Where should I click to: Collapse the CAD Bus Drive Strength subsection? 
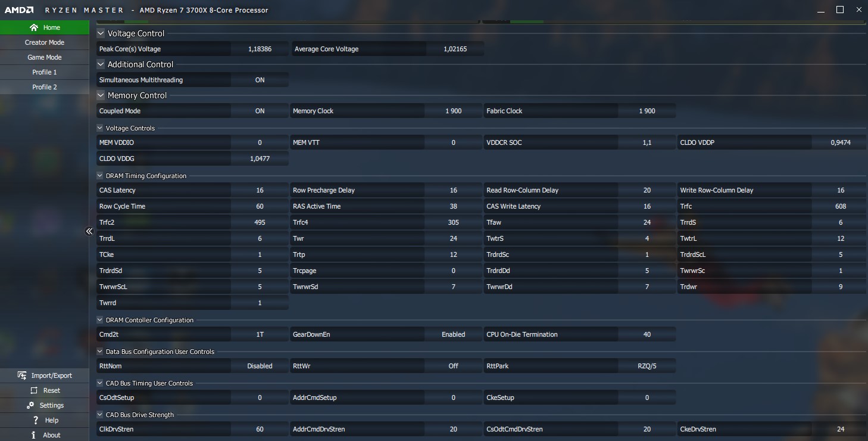(x=100, y=415)
